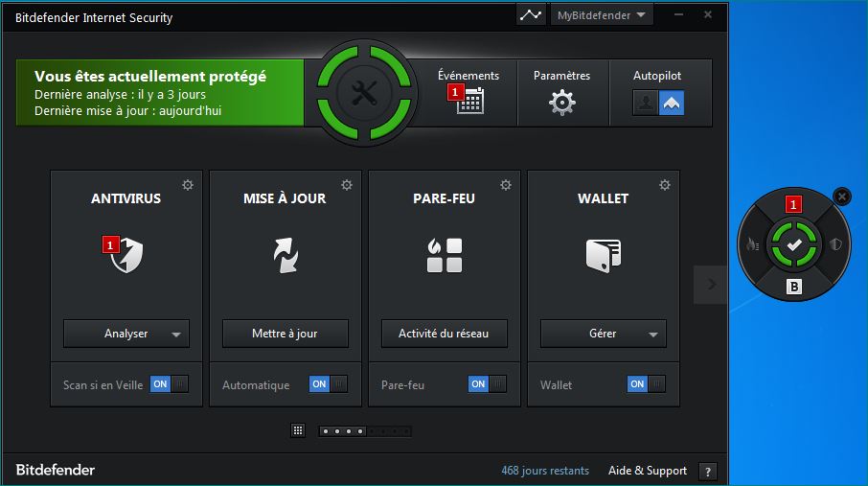Click the MISE À JOUR module title
This screenshot has width=868, height=486.
pyautogui.click(x=286, y=198)
